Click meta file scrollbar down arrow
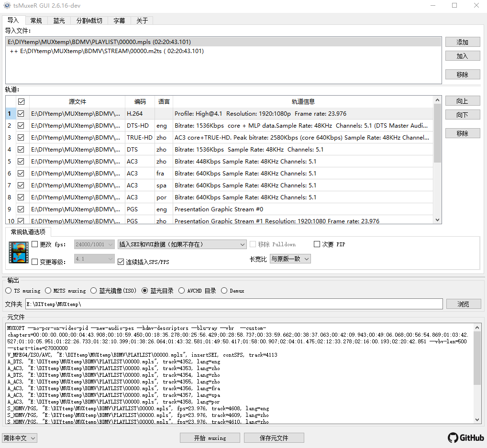Image resolution: width=487 pixels, height=448 pixels. pyautogui.click(x=477, y=420)
